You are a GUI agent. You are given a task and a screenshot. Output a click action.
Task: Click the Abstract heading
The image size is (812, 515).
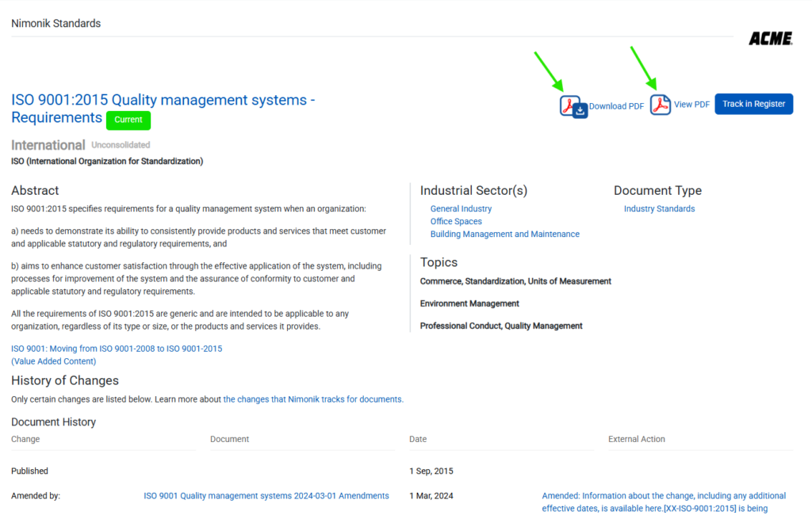click(x=35, y=190)
